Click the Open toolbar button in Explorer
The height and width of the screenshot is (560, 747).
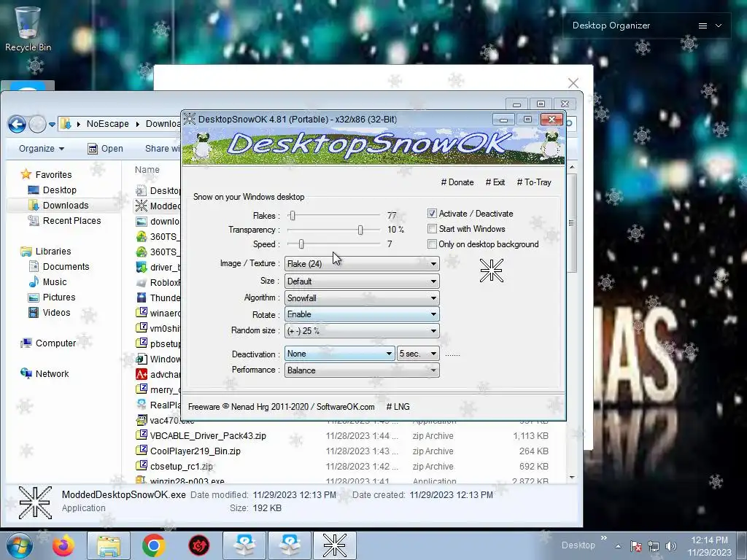pos(106,149)
